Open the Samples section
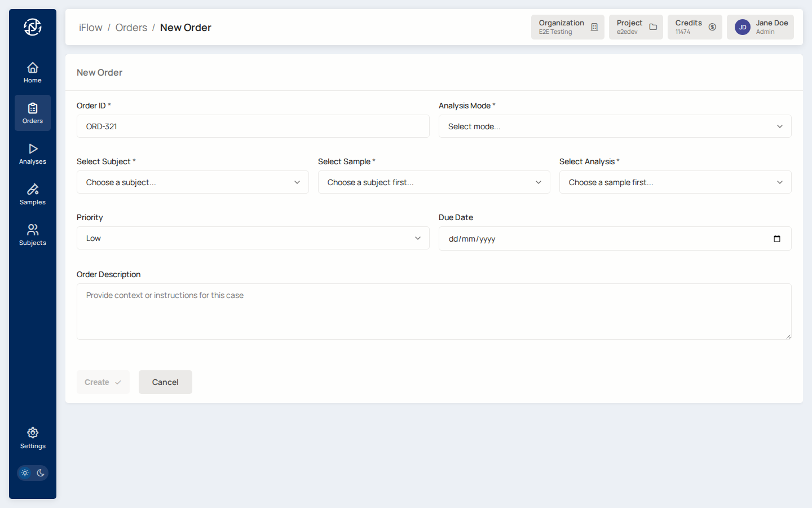The image size is (812, 508). (33, 194)
